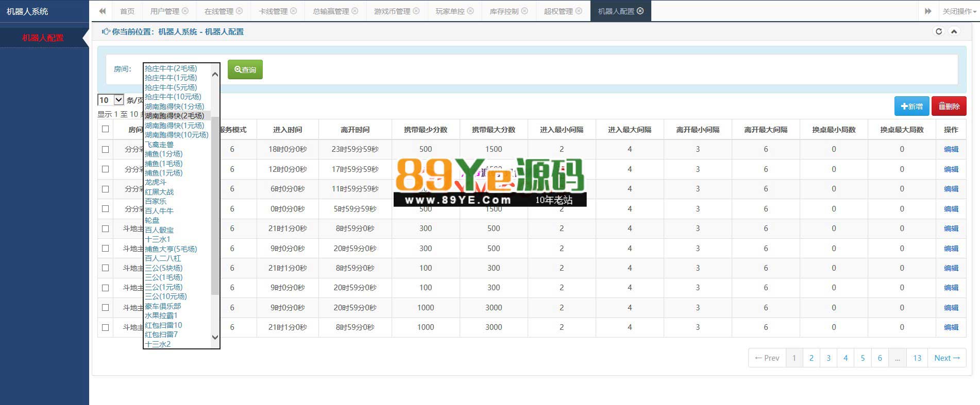Switch to the 玩家单控 tab
The width and height of the screenshot is (980, 405).
tap(449, 11)
